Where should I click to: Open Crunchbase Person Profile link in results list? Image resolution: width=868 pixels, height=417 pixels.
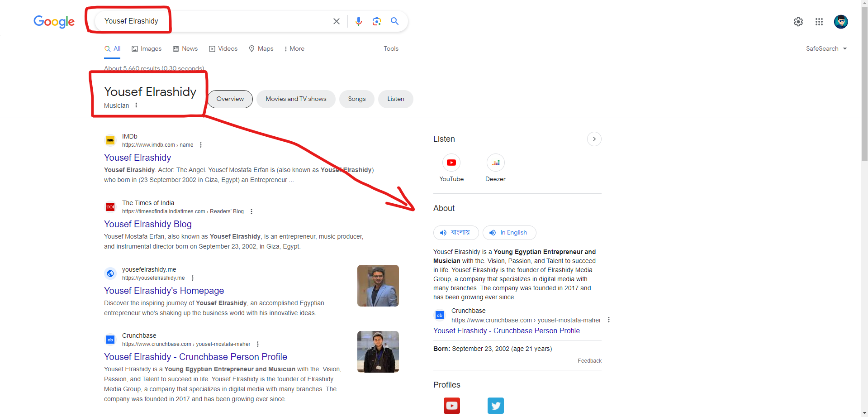(x=195, y=357)
